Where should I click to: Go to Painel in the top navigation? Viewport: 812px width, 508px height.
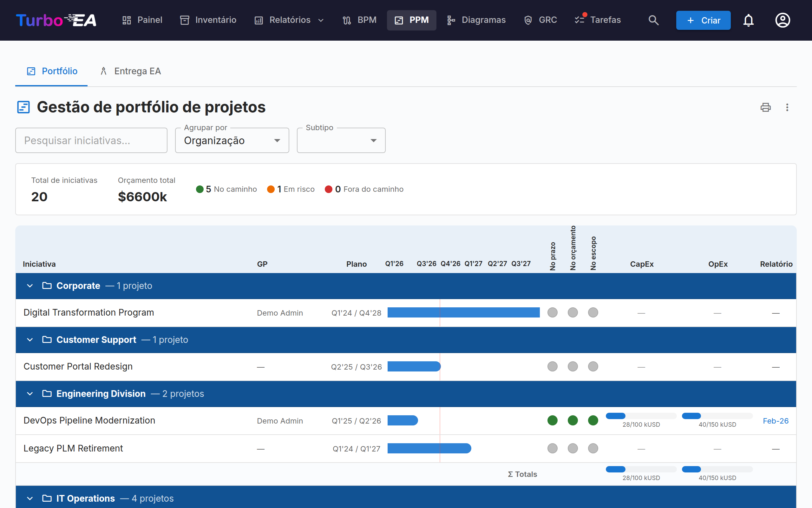click(x=142, y=20)
